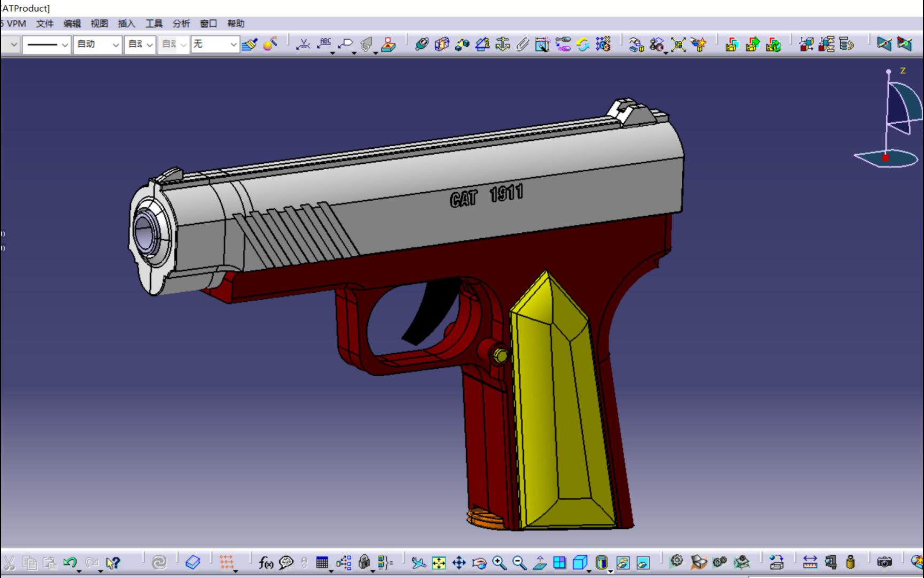
Task: Click the Copy icon
Action: pos(30,562)
